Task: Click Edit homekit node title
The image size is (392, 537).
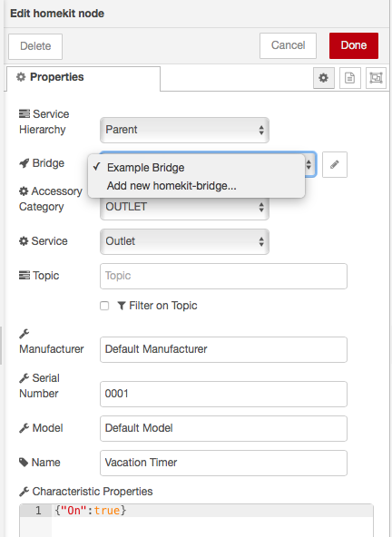Action: [57, 14]
